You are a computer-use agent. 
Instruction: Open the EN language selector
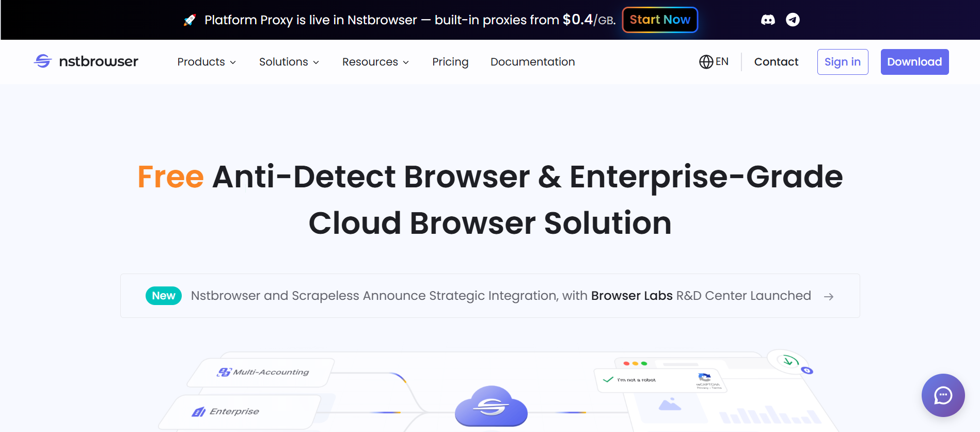pos(714,62)
